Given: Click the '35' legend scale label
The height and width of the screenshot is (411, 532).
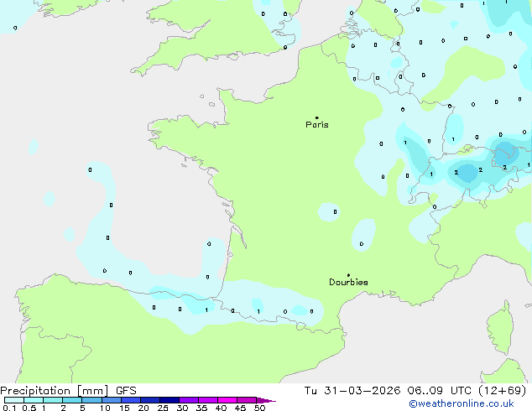Looking at the screenshot, I should [201, 408].
